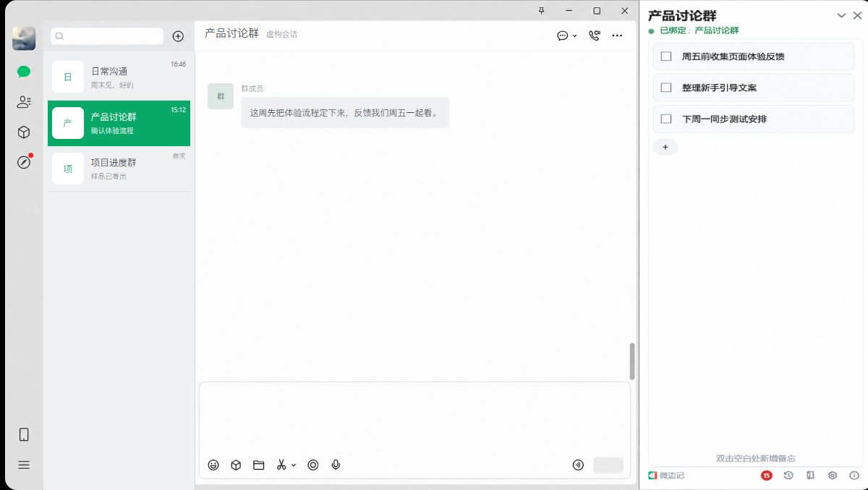Click the chat area vertical scrollbar
The image size is (868, 490).
point(632,361)
